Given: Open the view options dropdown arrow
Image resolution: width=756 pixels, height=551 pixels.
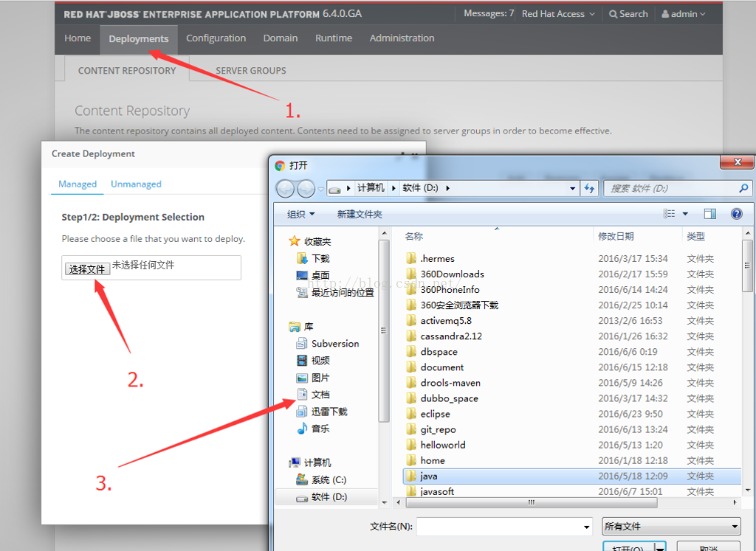Looking at the screenshot, I should click(685, 214).
